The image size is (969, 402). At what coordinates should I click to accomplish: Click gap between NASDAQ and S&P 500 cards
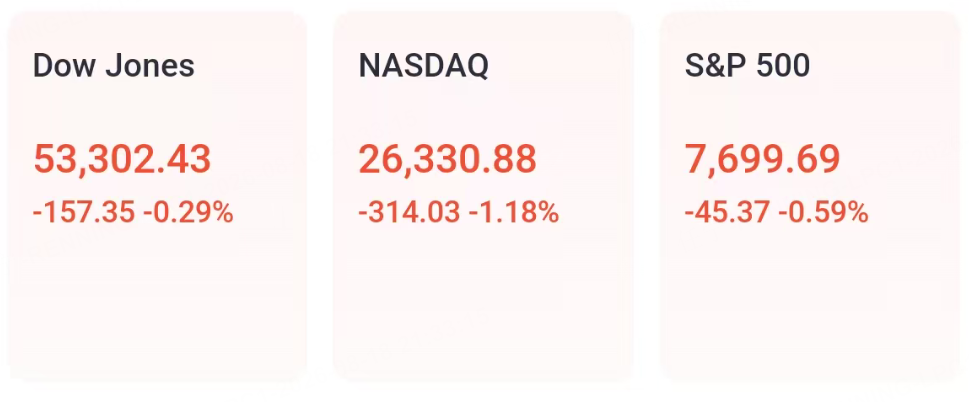[x=646, y=196]
